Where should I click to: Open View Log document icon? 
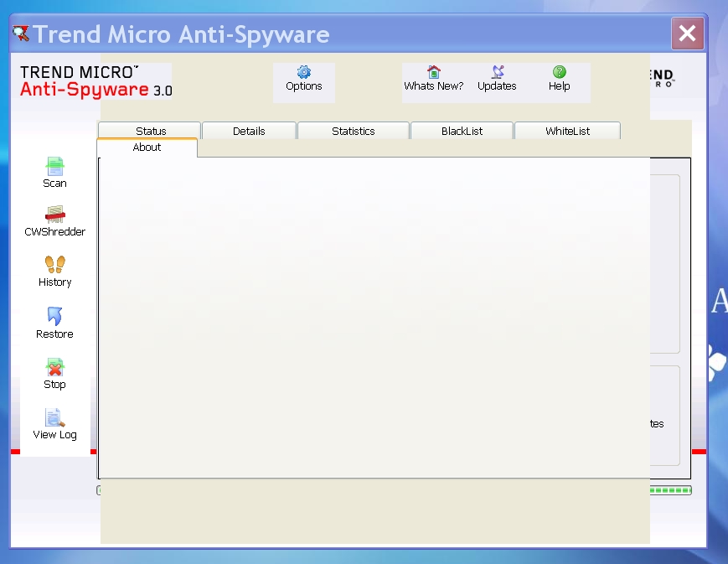(54, 417)
